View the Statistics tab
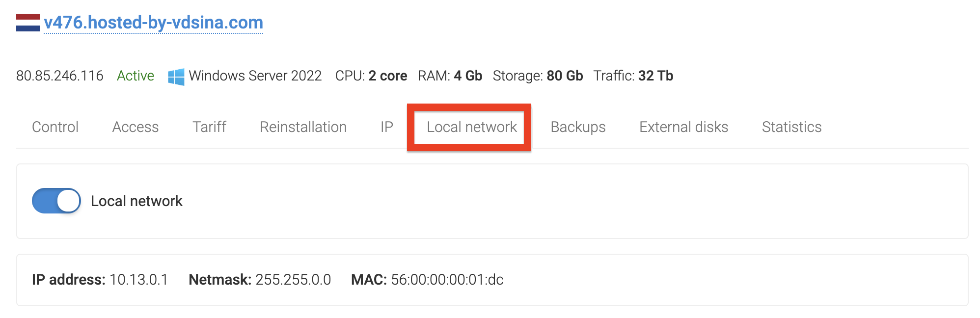This screenshot has width=980, height=318. coord(791,127)
